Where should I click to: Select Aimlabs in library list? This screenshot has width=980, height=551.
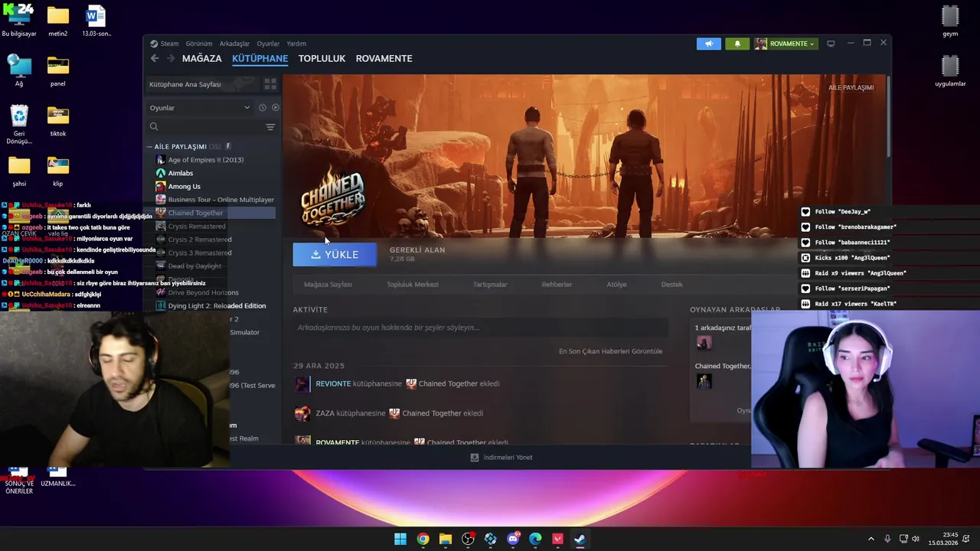point(181,173)
